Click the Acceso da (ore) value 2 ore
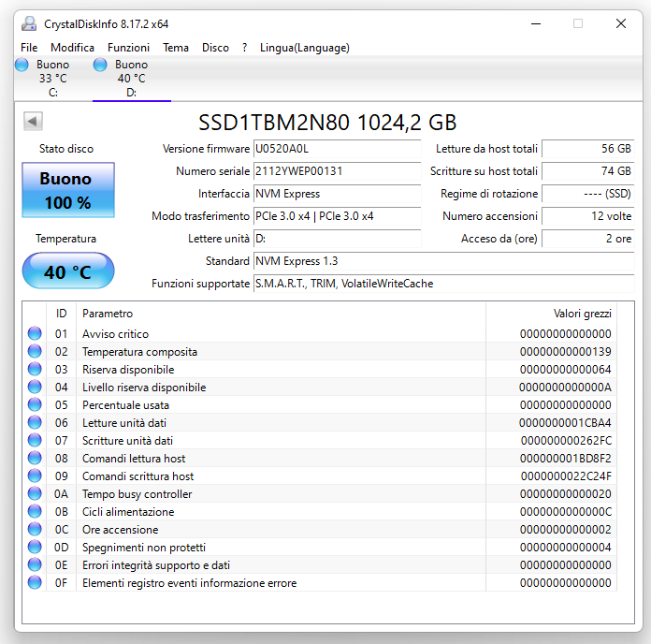651x644 pixels. (x=588, y=239)
